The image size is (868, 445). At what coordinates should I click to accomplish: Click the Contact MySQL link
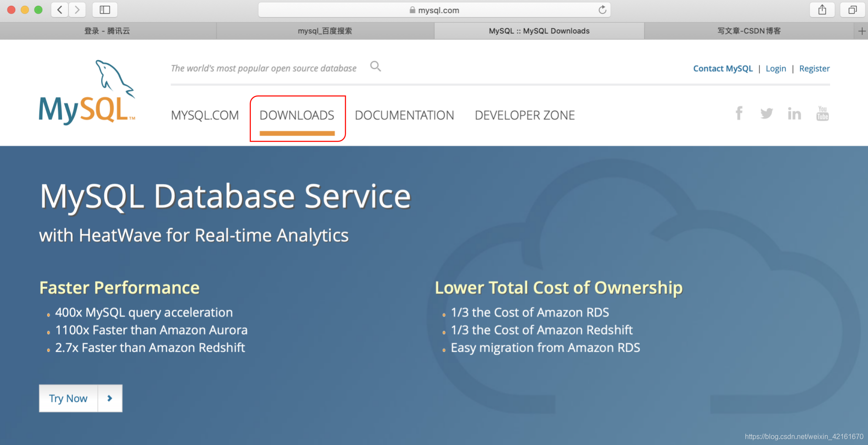click(x=723, y=68)
